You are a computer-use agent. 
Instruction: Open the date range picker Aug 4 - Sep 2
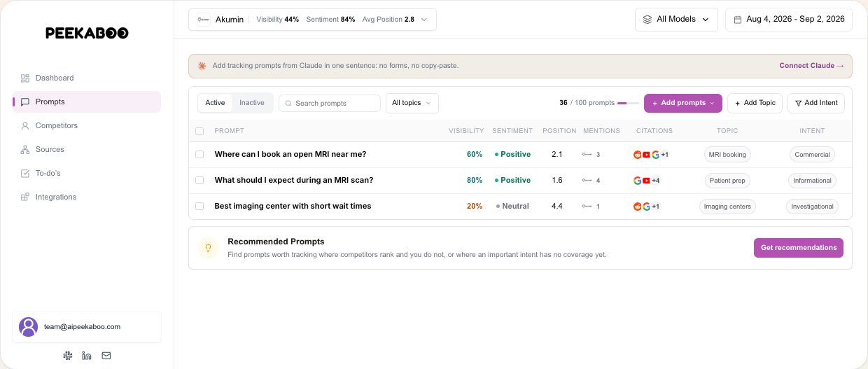[788, 20]
